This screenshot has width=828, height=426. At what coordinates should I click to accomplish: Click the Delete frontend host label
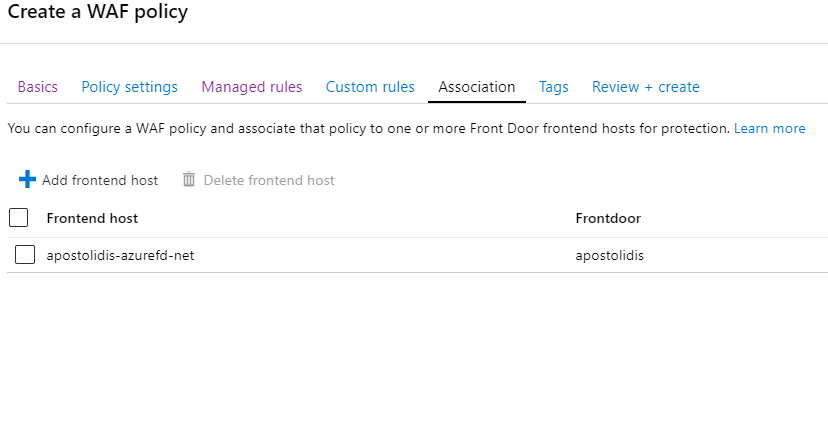(269, 180)
